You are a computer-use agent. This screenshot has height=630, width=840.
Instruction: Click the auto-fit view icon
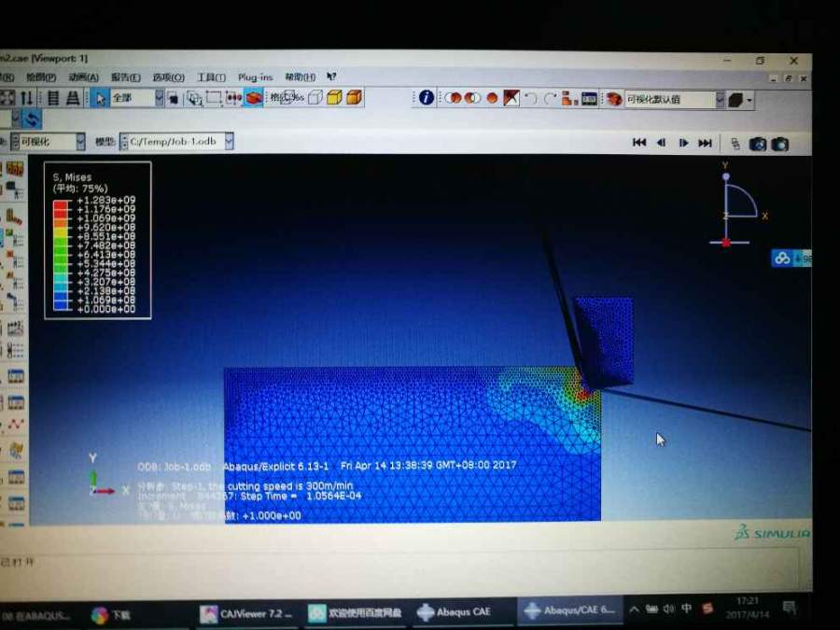(7, 98)
